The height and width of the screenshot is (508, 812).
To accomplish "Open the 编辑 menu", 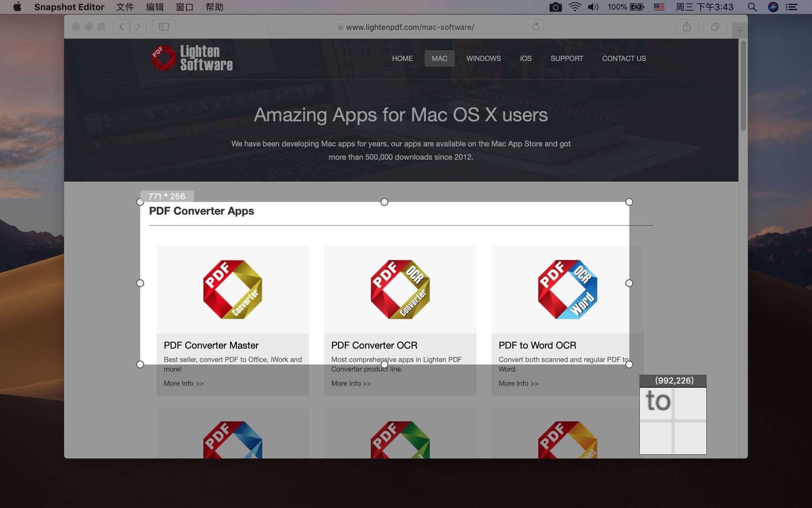I will (155, 7).
